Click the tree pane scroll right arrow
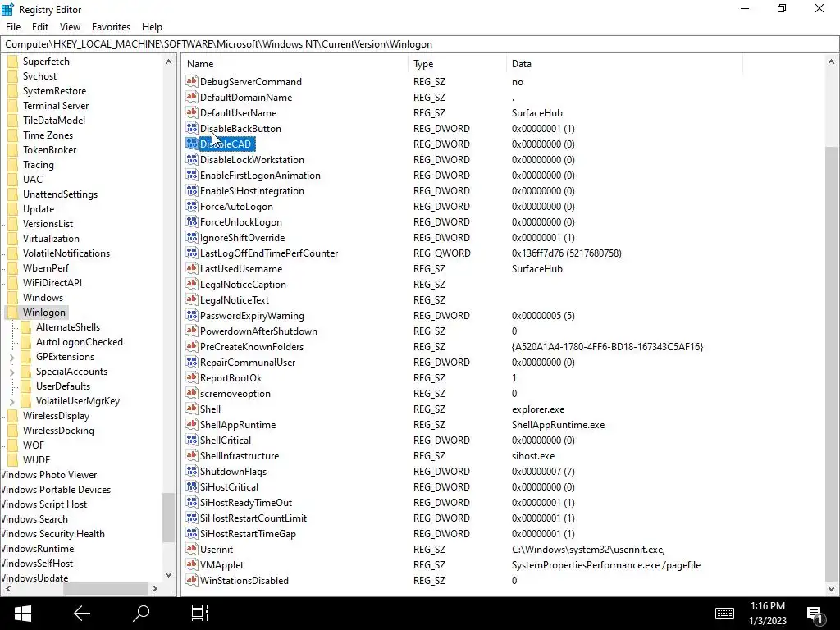This screenshot has height=630, width=840. coord(155,588)
